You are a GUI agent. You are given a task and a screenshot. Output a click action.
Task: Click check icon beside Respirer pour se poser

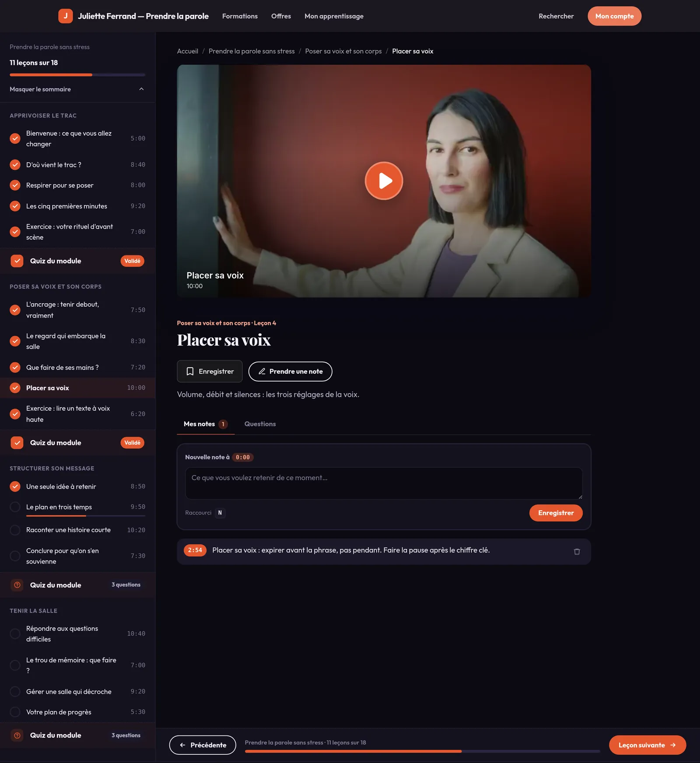pos(15,185)
